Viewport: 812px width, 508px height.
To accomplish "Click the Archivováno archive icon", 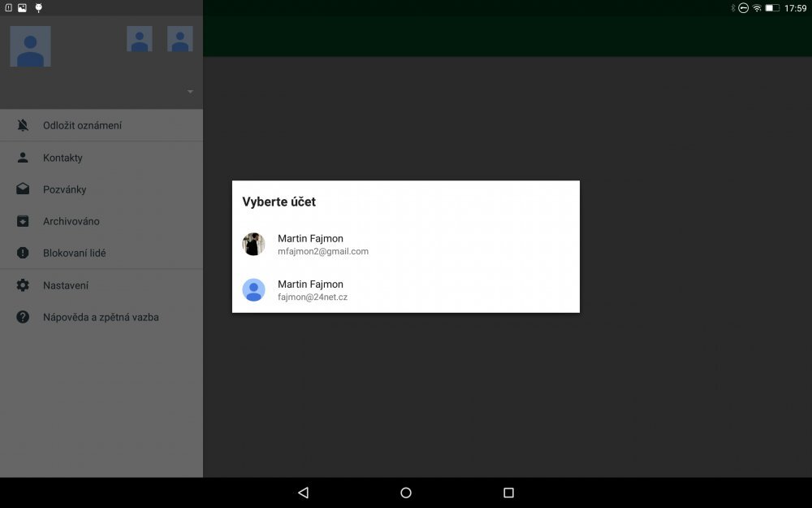I will click(x=22, y=221).
